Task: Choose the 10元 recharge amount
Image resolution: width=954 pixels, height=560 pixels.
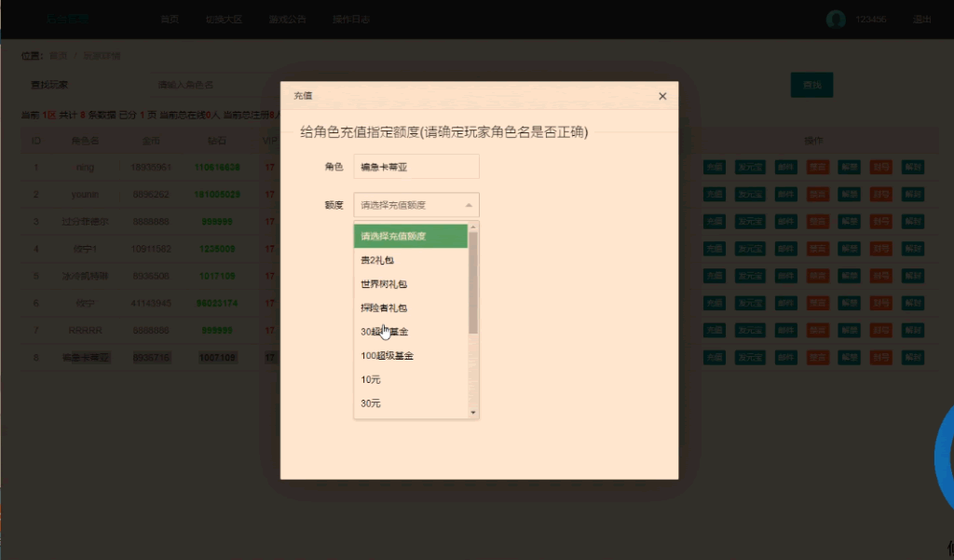Action: point(410,379)
